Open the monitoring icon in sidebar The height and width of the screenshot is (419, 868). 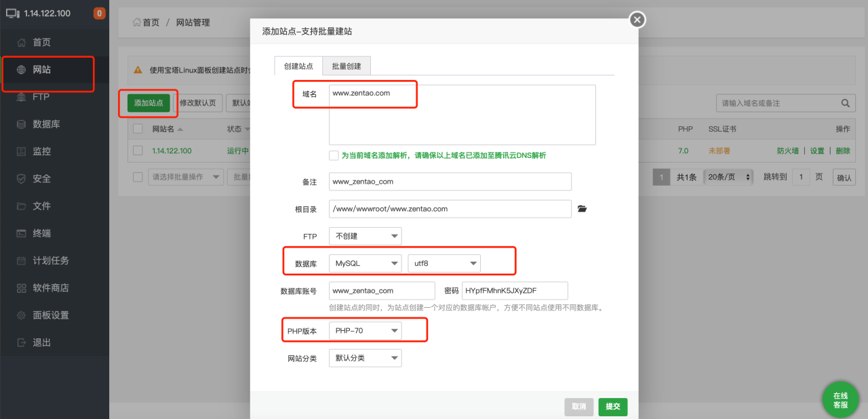point(21,151)
